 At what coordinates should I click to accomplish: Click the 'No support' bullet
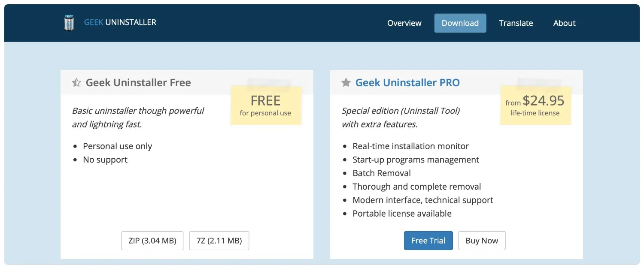pyautogui.click(x=105, y=160)
